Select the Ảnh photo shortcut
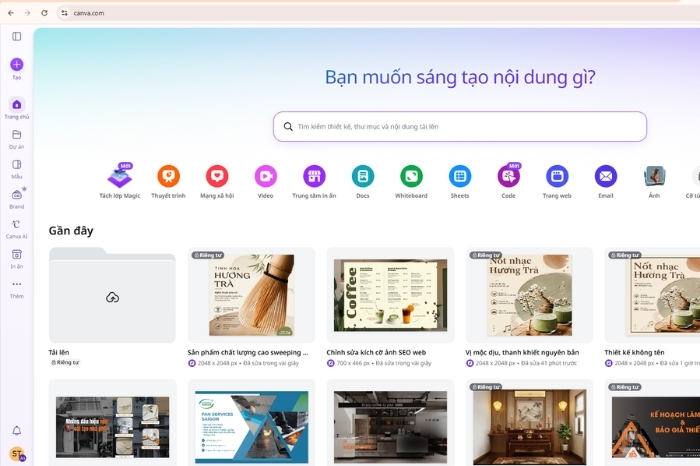The width and height of the screenshot is (700, 466). 654,181
